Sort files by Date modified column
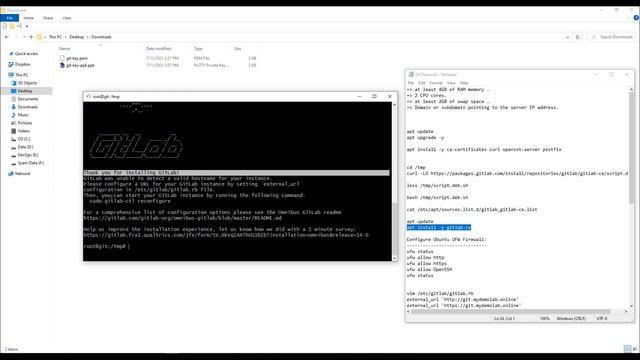The width and height of the screenshot is (640, 360). click(159, 49)
